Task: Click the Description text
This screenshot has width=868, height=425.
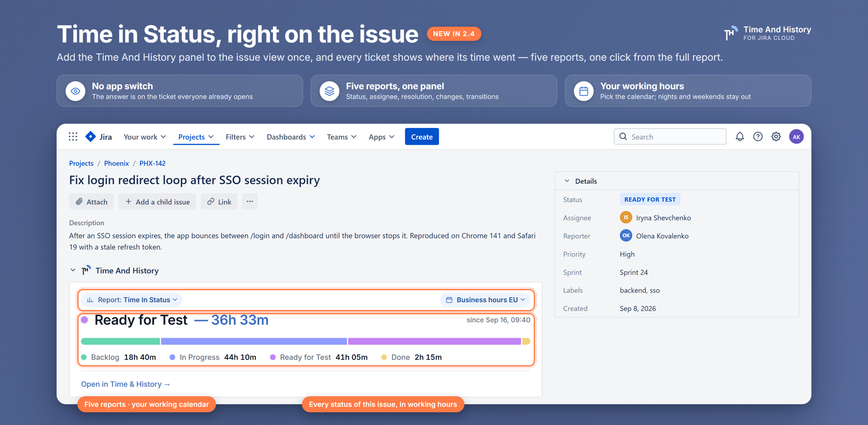Action: (302, 241)
